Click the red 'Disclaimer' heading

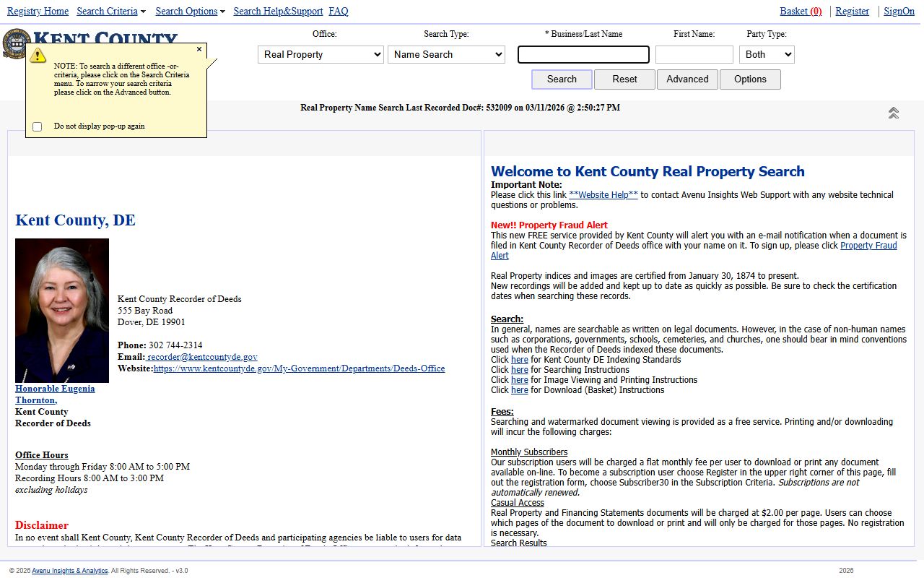(x=42, y=525)
